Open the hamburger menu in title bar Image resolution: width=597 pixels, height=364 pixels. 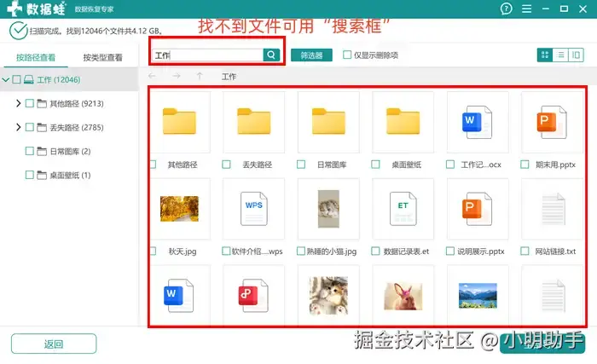(526, 9)
